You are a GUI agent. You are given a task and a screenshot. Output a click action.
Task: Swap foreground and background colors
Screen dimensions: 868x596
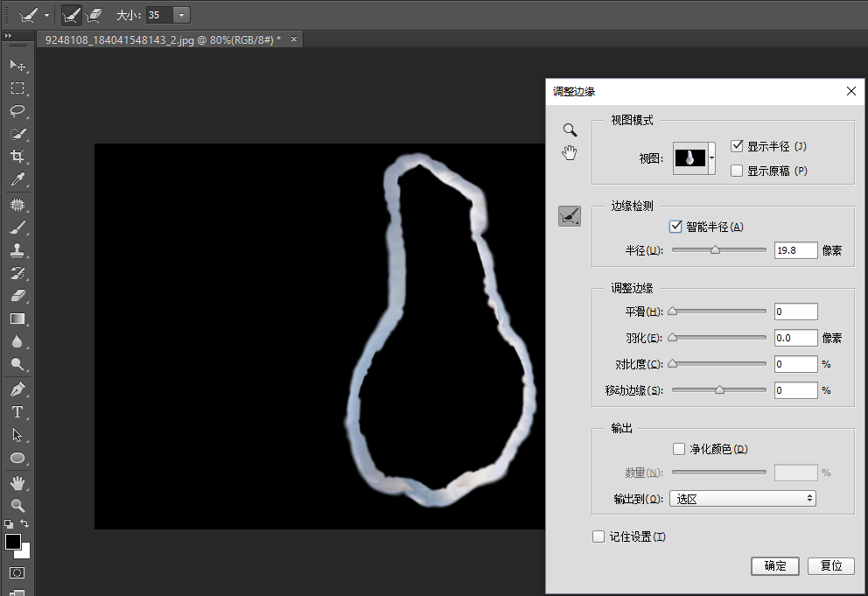24,523
